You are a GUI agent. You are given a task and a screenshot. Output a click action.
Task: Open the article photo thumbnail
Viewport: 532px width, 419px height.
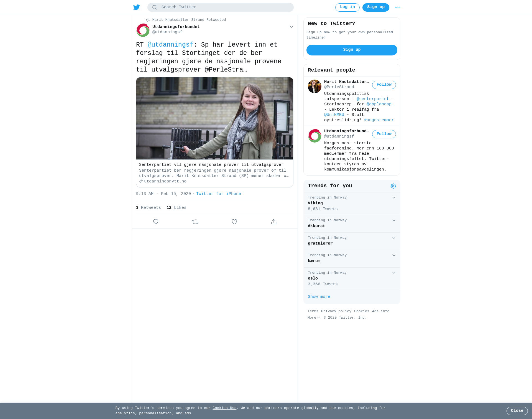point(215,118)
